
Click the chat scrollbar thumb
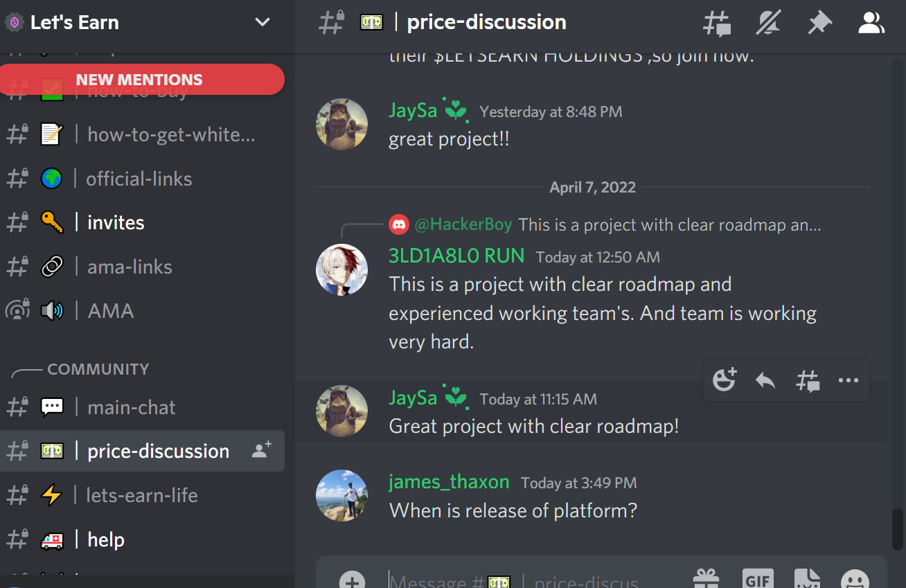coord(898,529)
